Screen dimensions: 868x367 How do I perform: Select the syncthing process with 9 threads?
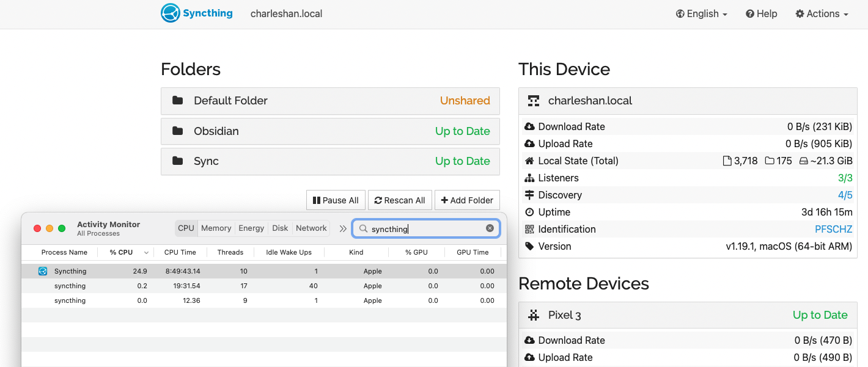(x=264, y=300)
